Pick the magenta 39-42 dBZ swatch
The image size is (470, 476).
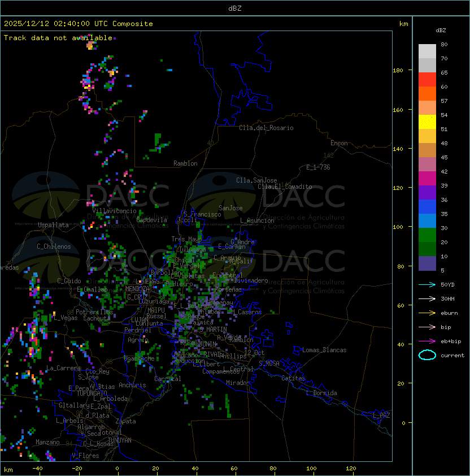pyautogui.click(x=427, y=179)
